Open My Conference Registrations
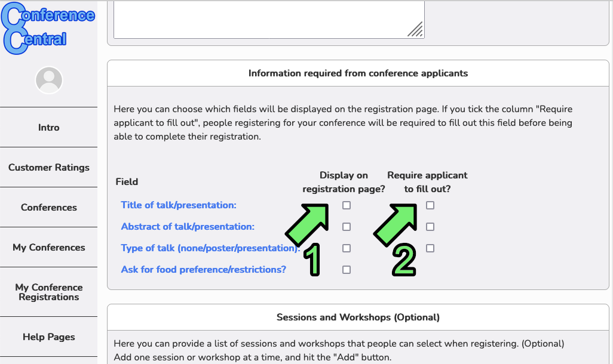This screenshot has width=613, height=364. click(48, 292)
